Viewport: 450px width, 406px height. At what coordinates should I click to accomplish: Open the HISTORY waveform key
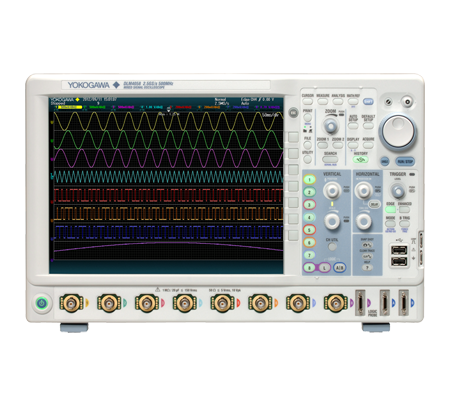click(x=360, y=160)
